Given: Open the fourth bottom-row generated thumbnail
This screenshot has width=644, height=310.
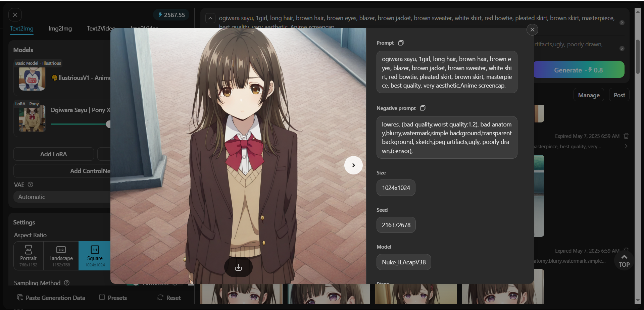Looking at the screenshot, I should pos(503,294).
